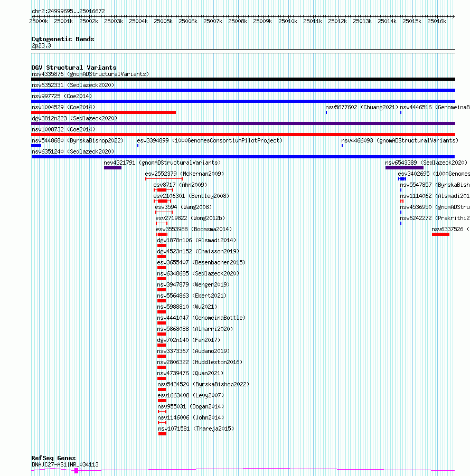The height and width of the screenshot is (476, 470).
Task: Select the dgv1878n106 (Alsmadi2014) label
Action: (x=196, y=240)
